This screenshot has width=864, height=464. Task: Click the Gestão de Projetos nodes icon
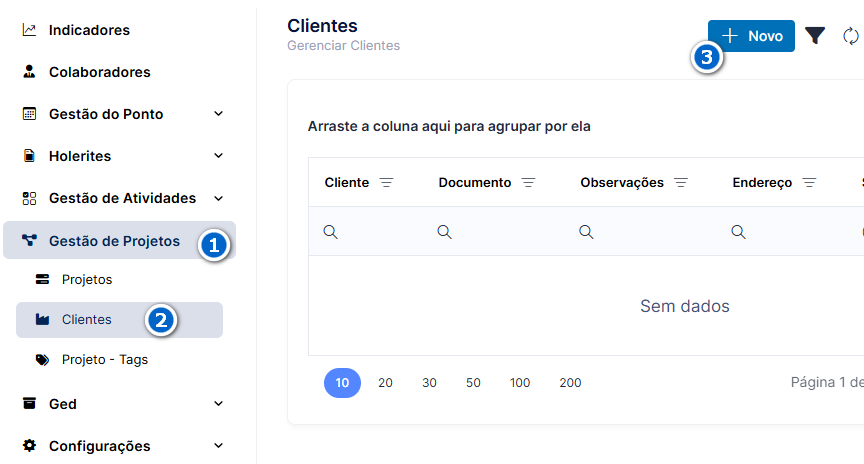29,240
